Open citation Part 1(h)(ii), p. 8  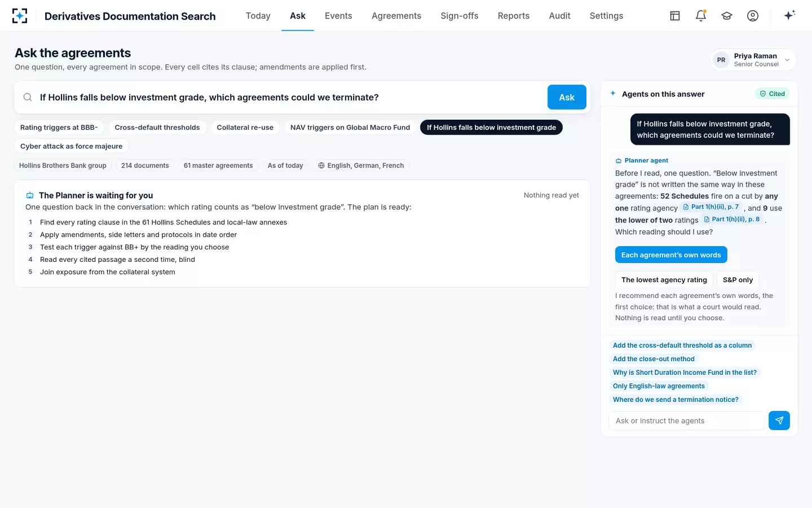[732, 220]
